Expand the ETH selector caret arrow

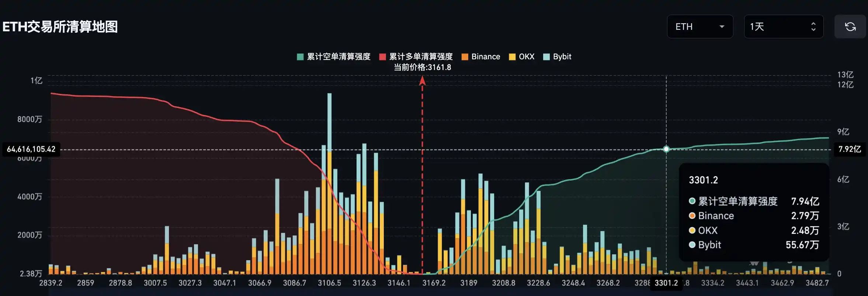(x=722, y=27)
